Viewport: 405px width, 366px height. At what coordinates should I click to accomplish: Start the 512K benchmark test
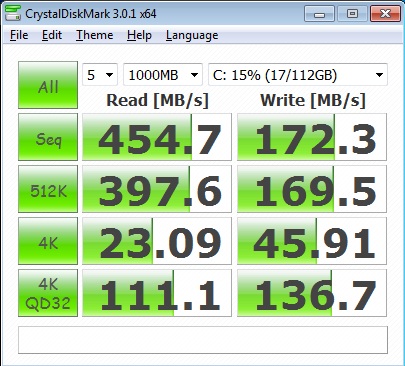click(x=48, y=189)
